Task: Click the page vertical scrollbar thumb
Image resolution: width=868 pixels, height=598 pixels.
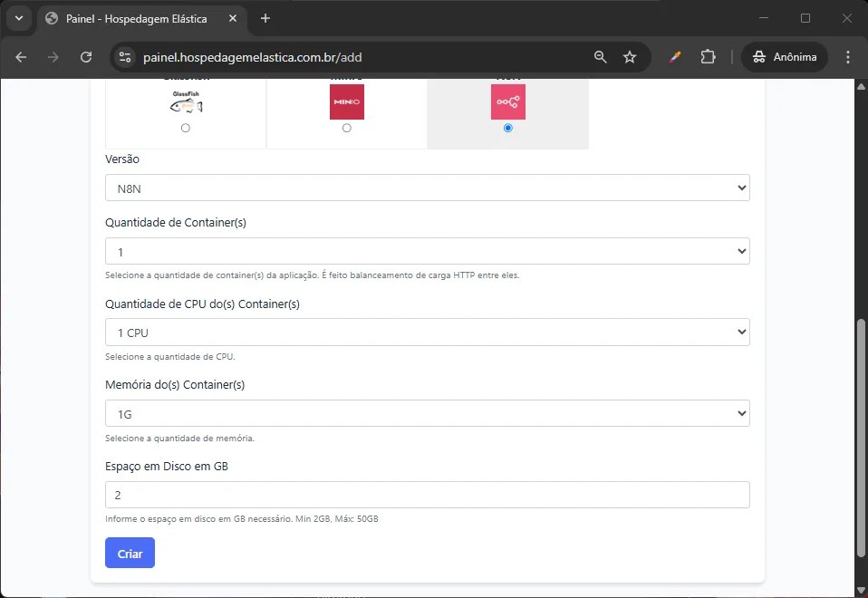Action: pyautogui.click(x=861, y=438)
